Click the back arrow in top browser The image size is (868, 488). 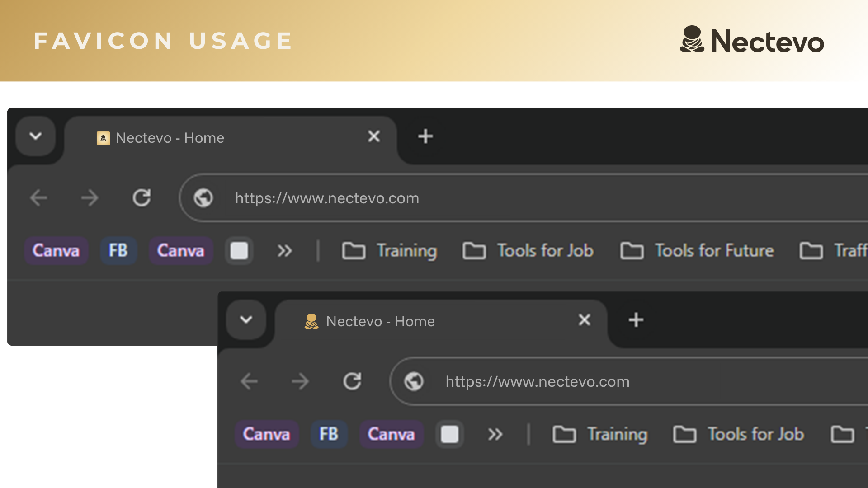click(x=39, y=198)
